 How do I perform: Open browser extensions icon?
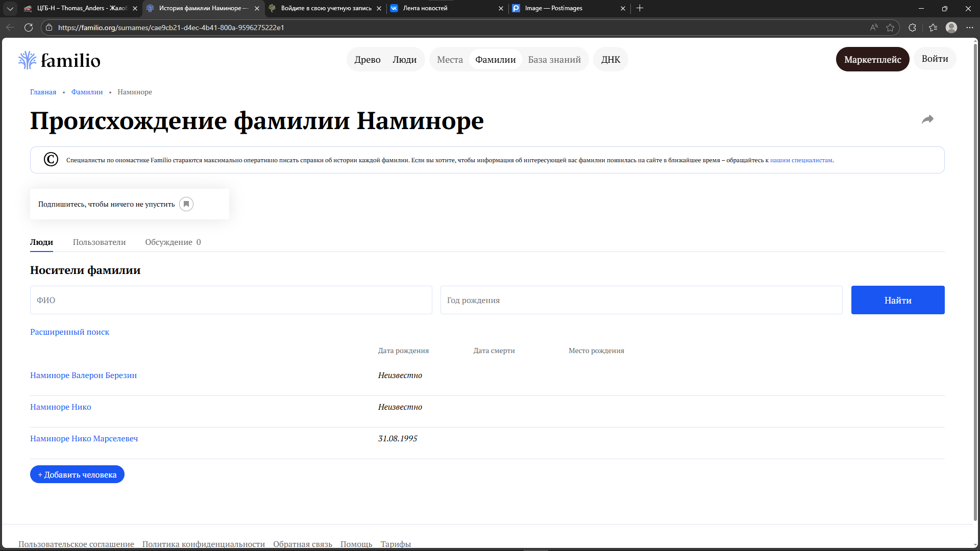912,28
